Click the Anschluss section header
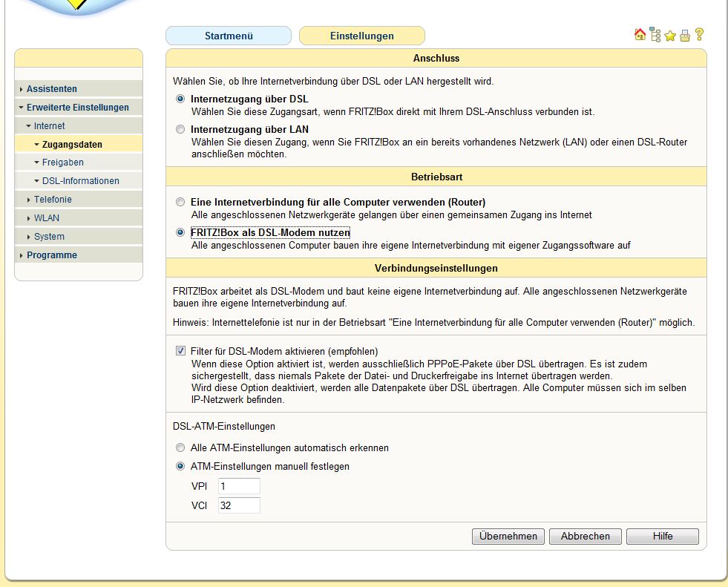728x587 pixels. tap(436, 58)
